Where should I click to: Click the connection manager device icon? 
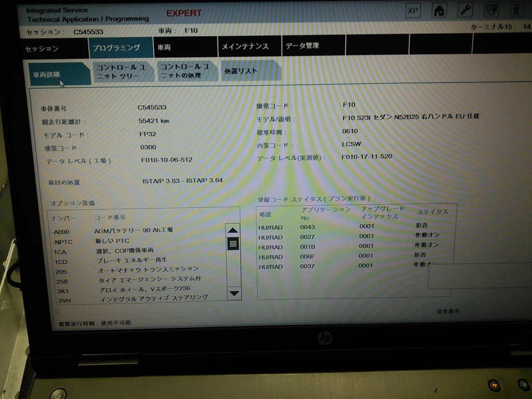[x=491, y=9]
